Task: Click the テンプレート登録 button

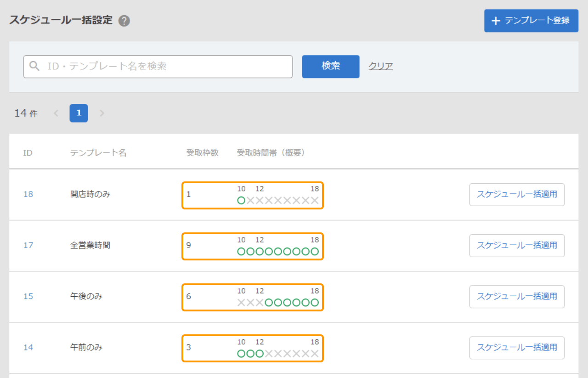Action: [531, 21]
